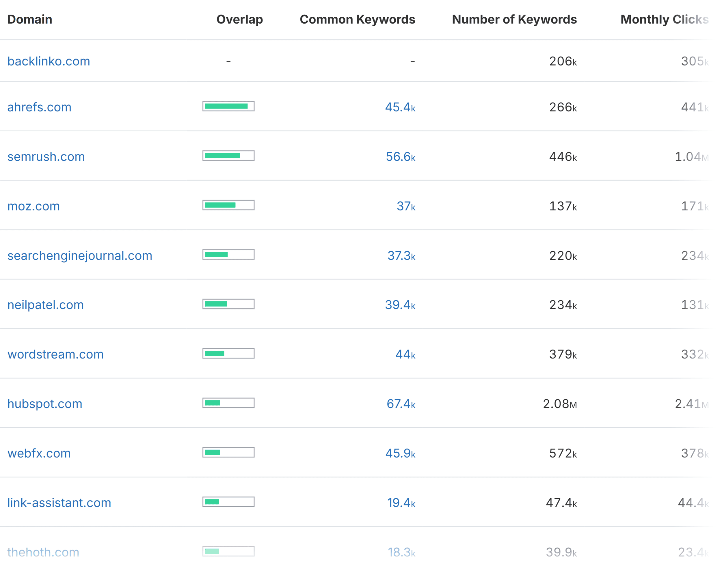Select hubspot.com keyword count 2.08M

click(560, 404)
